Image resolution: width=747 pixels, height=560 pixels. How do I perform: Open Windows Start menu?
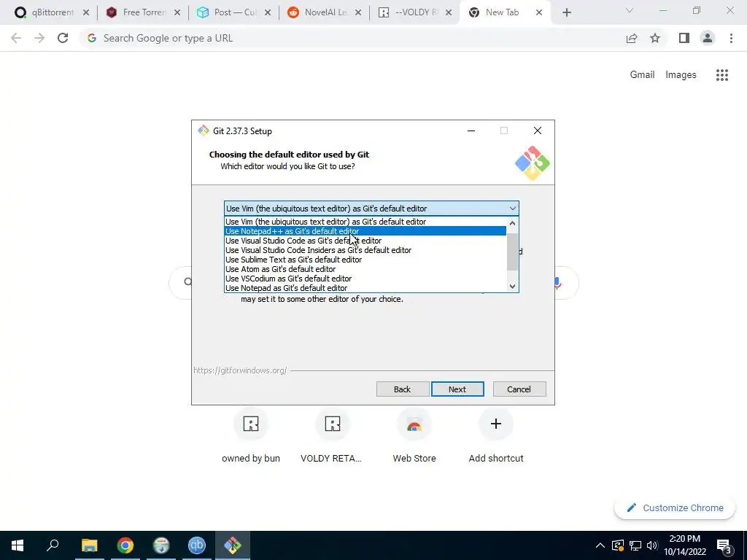18,545
